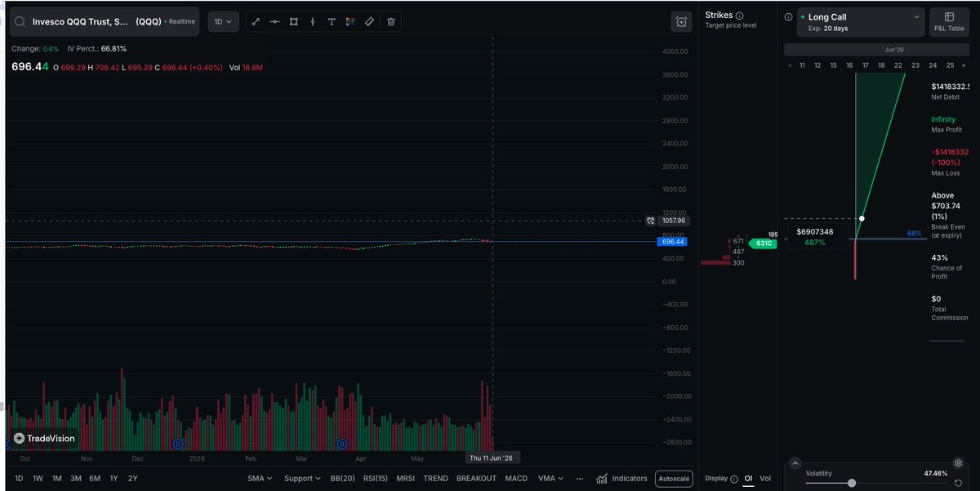Select the 6M chart range
Viewport: 980px width, 491px height.
point(95,479)
